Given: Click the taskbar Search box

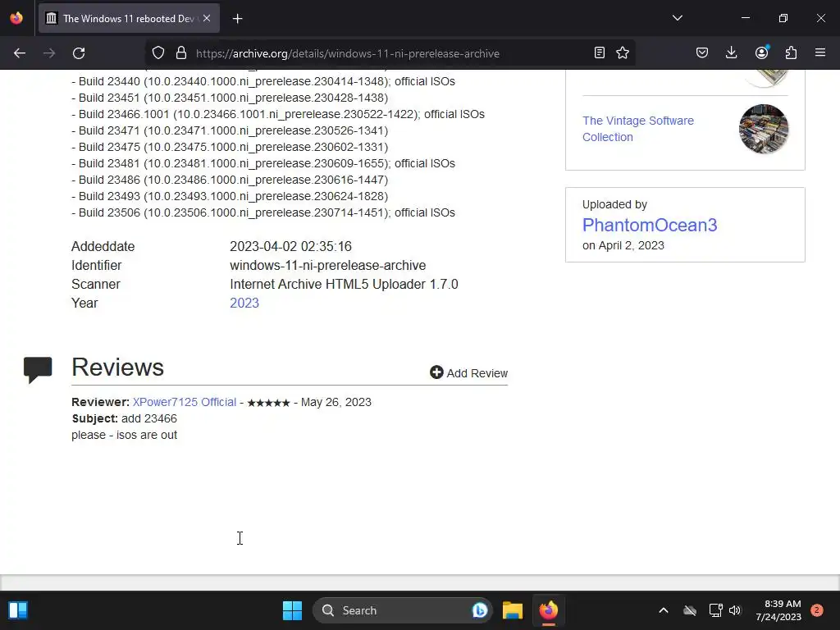Looking at the screenshot, I should (x=402, y=610).
